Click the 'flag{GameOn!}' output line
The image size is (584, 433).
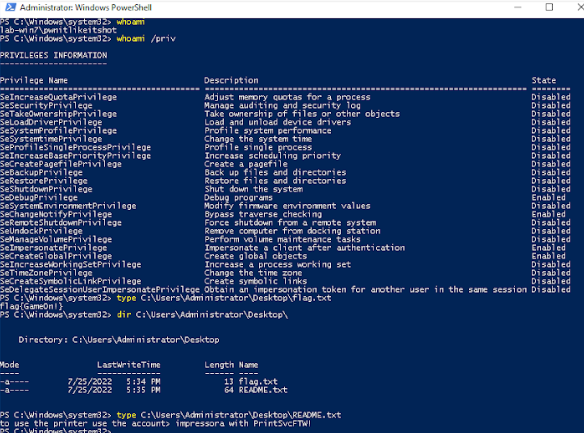coord(32,307)
